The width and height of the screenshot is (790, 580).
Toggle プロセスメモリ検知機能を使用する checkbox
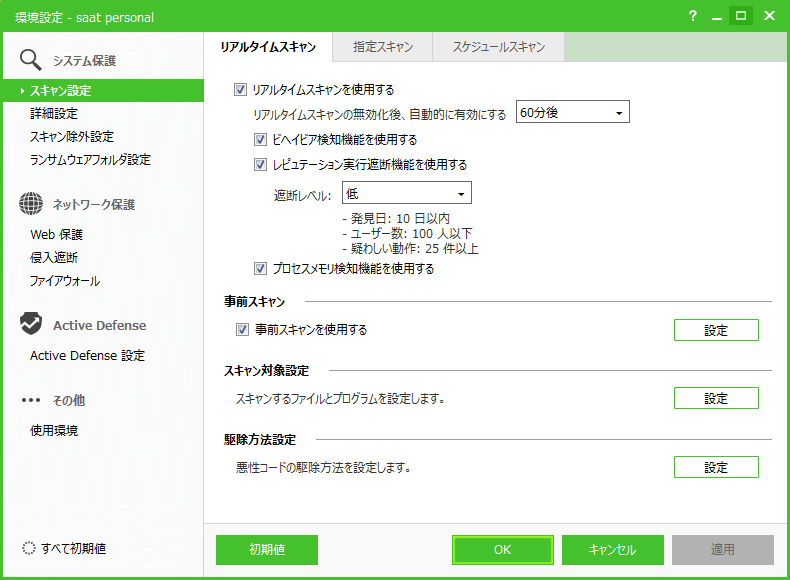[x=260, y=269]
